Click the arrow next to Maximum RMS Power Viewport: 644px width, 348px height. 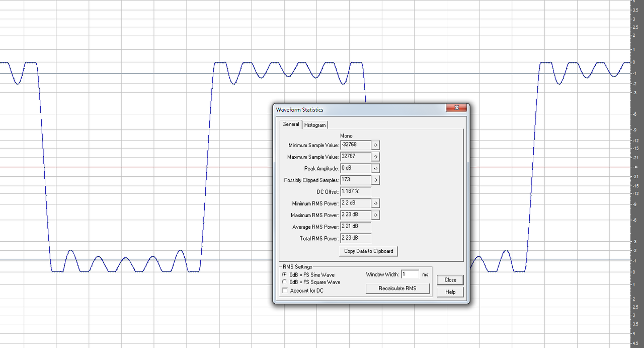pos(375,215)
